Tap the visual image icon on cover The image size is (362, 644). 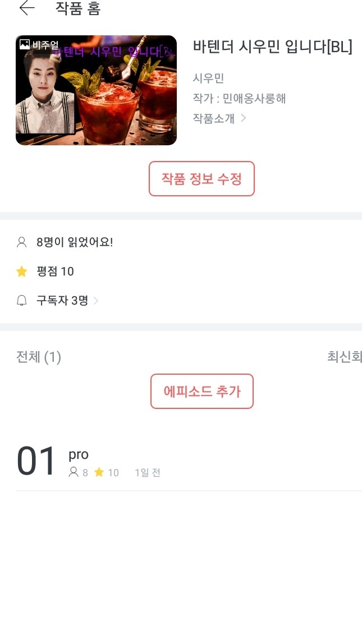25,44
